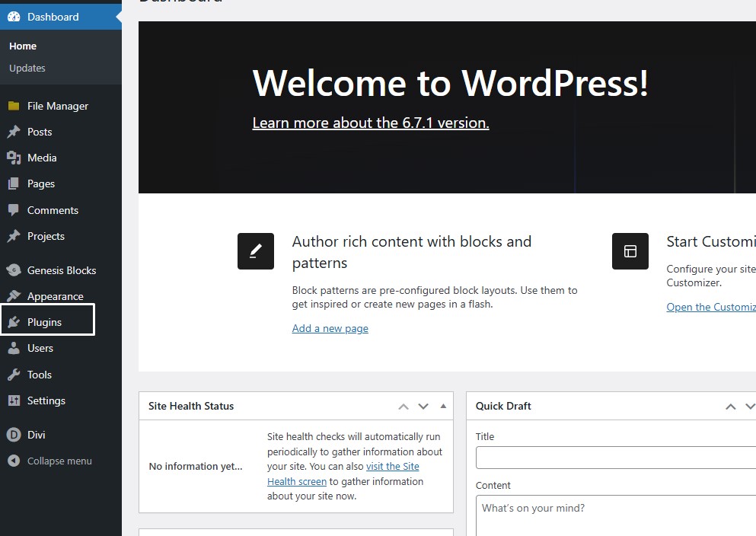
Task: Click the Collapse menu arrow icon
Action: point(14,461)
